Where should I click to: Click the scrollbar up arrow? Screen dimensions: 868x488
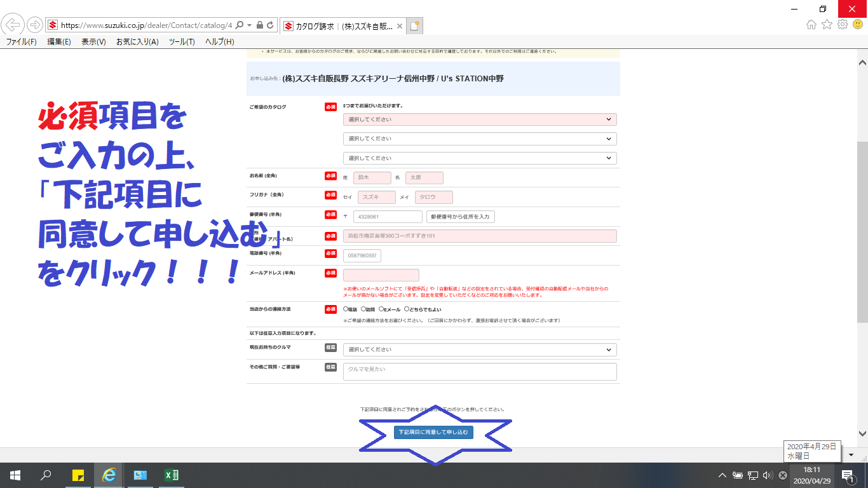[x=862, y=63]
